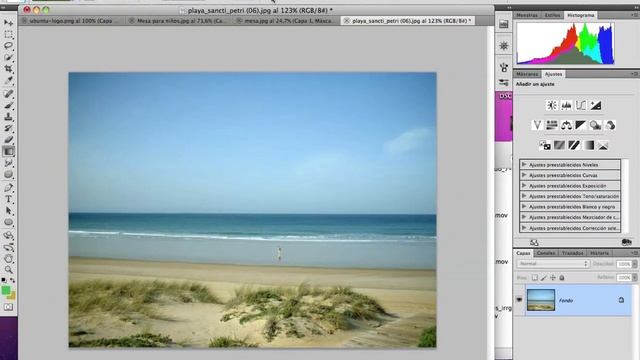Toggle lock position in Capas panel

(553, 278)
